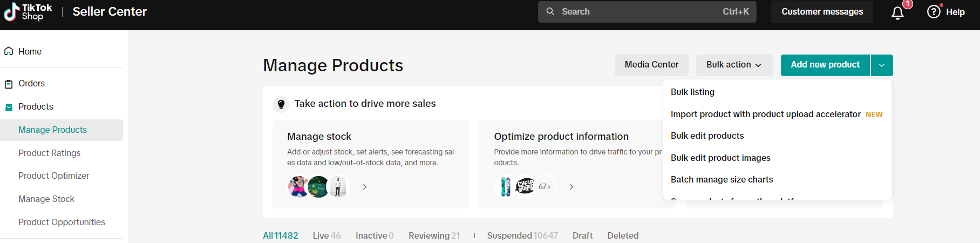980x243 pixels.
Task: Expand the Bulk action dropdown
Action: (x=734, y=65)
